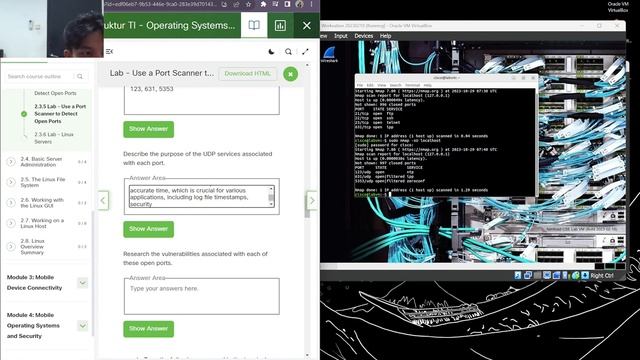Go to previous page left arrow
Screen dimensions: 640x360
pos(103,200)
